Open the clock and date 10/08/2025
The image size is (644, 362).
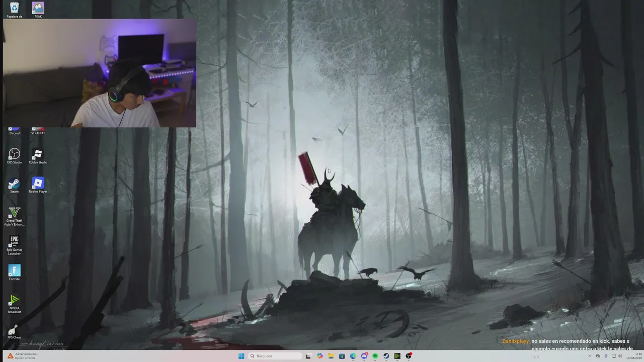click(x=633, y=356)
